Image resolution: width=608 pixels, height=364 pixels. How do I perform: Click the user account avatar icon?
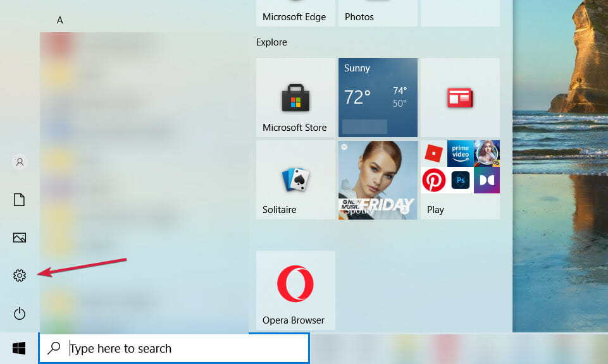pos(20,162)
